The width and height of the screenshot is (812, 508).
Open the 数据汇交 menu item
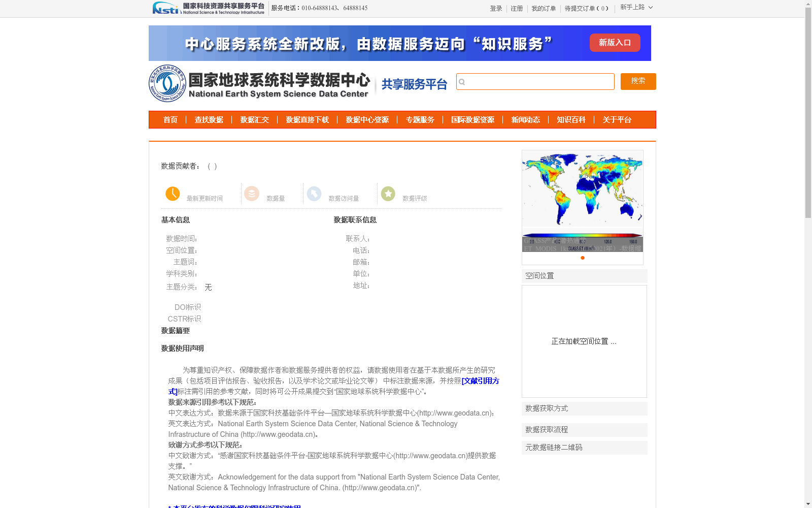click(255, 120)
